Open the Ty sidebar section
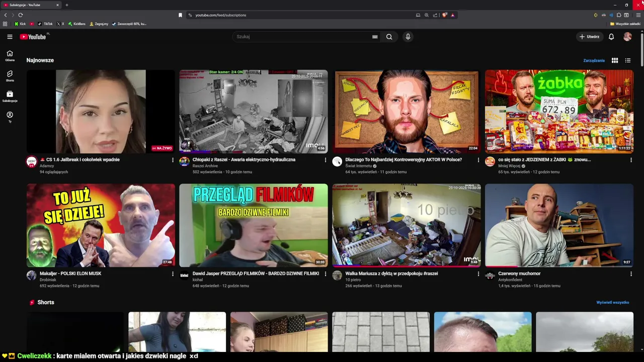Image resolution: width=644 pixels, height=362 pixels. (10, 117)
